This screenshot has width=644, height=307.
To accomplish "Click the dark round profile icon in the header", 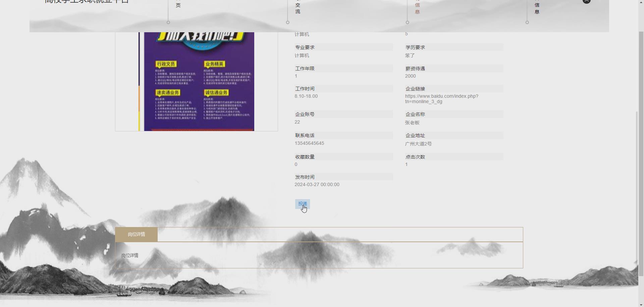I will (586, 2).
